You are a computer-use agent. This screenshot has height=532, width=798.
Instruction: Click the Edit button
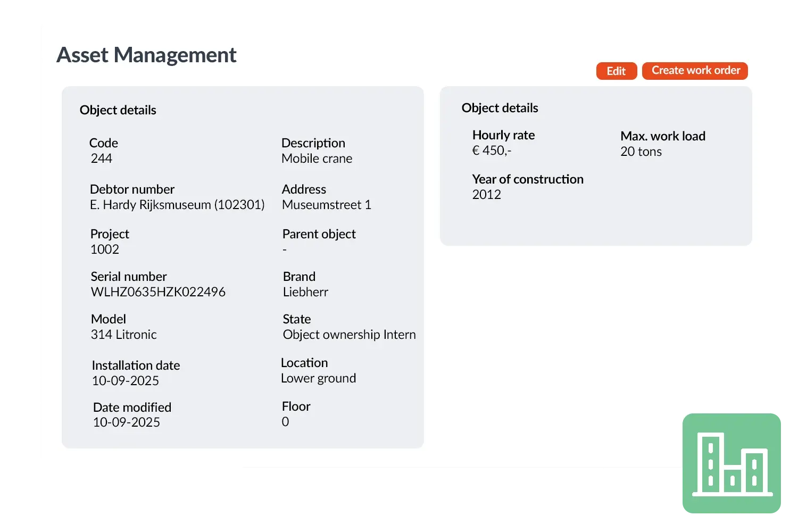616,71
